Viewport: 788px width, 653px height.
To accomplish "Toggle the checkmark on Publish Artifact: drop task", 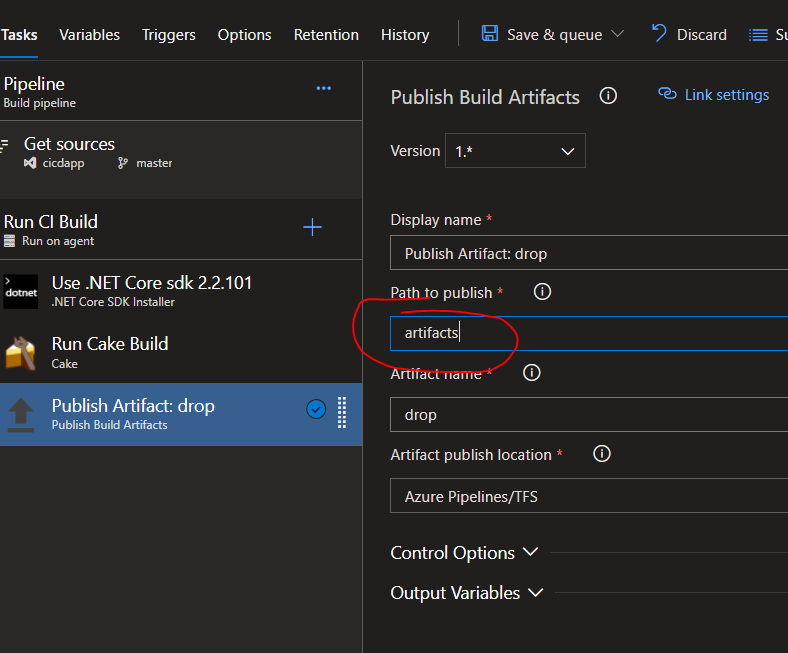I will [x=316, y=409].
